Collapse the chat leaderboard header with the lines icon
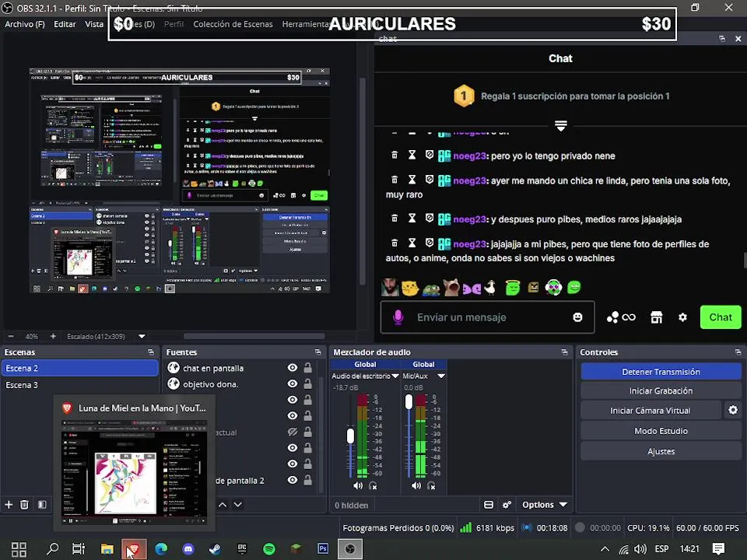Screen dimensions: 747x560 pos(561,126)
